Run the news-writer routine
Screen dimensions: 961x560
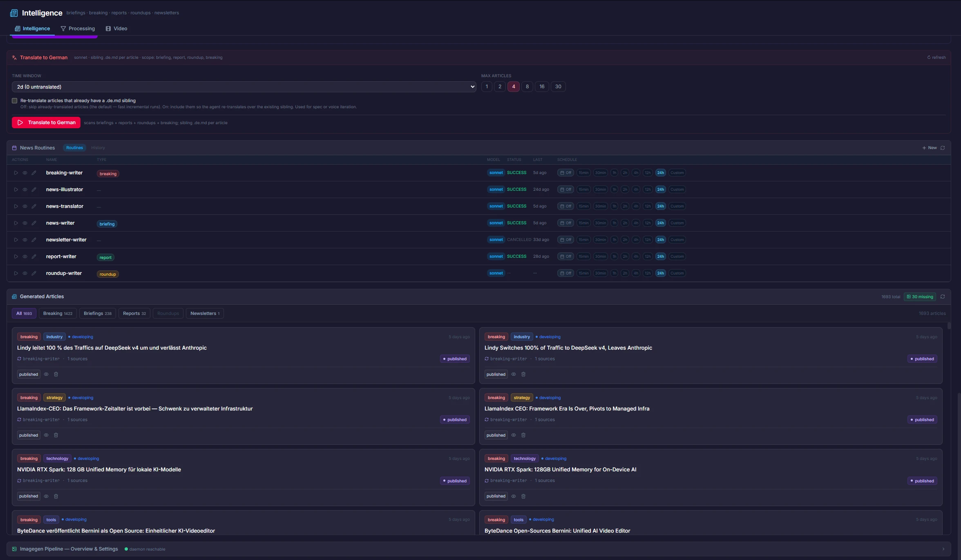tap(16, 223)
